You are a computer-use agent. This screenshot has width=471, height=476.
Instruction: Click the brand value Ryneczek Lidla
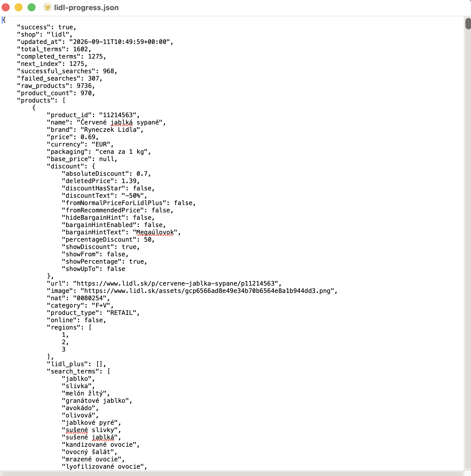click(x=110, y=130)
